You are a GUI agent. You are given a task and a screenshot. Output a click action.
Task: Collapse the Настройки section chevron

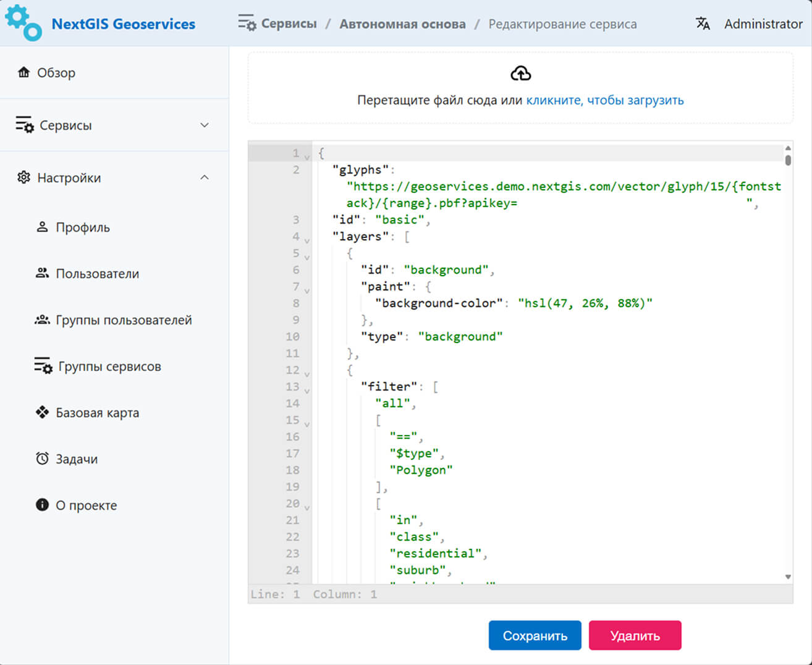pyautogui.click(x=205, y=177)
